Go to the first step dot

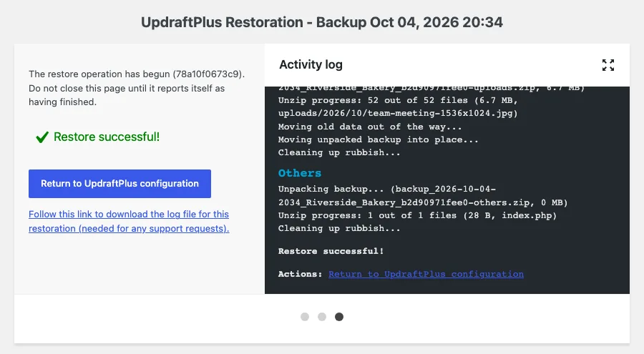[x=305, y=317]
